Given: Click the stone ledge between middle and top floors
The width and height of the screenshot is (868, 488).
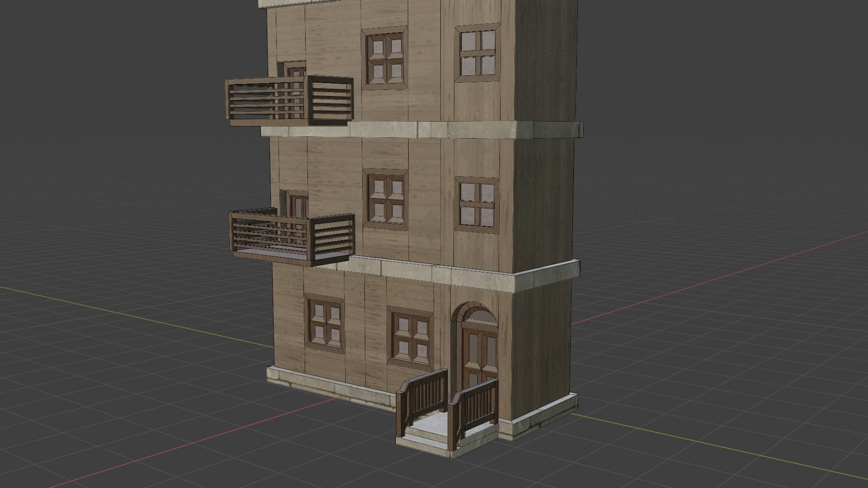Looking at the screenshot, I should tap(423, 129).
